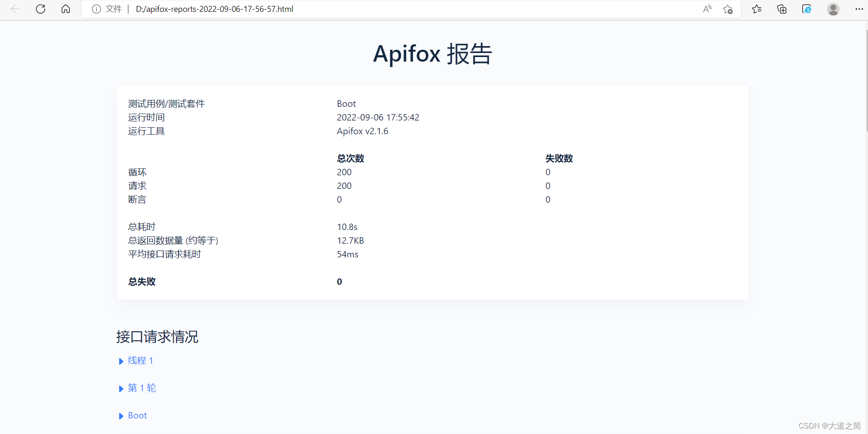Select the 10.8s total time value
Screen dimensions: 868x434
point(347,227)
